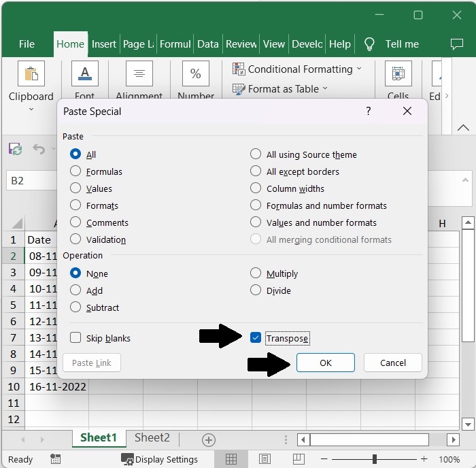This screenshot has height=468, width=476.
Task: Uncheck the Transpose checkbox
Action: (255, 337)
